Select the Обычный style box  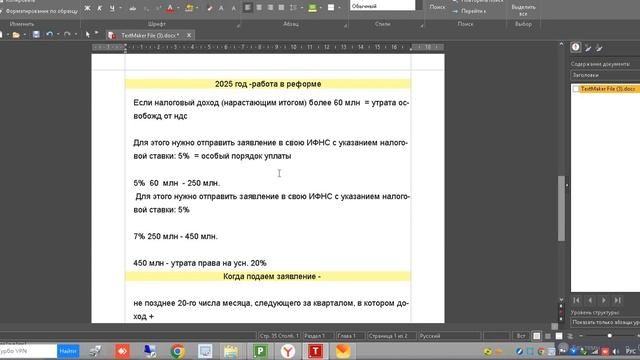click(x=382, y=6)
